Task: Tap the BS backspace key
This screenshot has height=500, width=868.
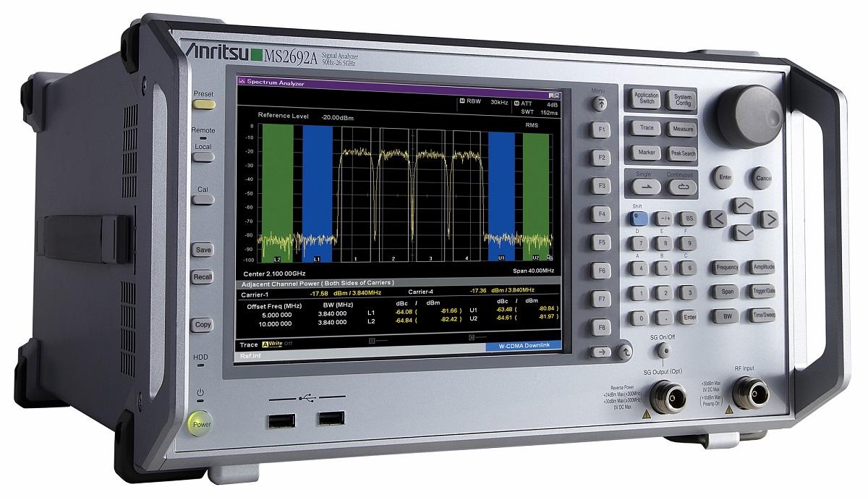Action: tap(689, 219)
